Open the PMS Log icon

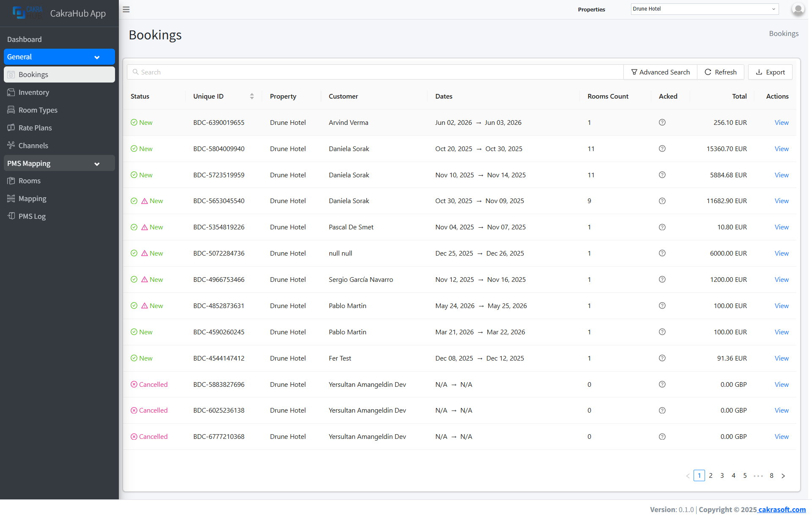[11, 216]
